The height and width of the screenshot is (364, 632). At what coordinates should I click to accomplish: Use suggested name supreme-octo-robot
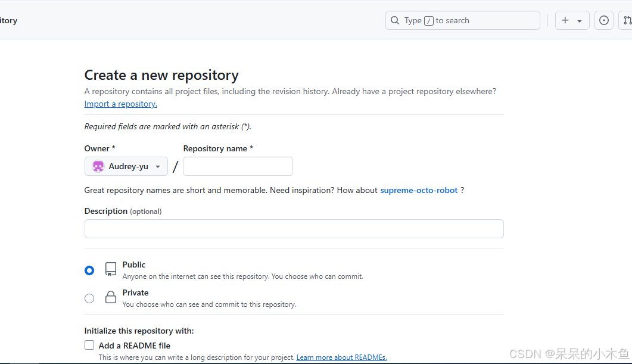pos(419,190)
